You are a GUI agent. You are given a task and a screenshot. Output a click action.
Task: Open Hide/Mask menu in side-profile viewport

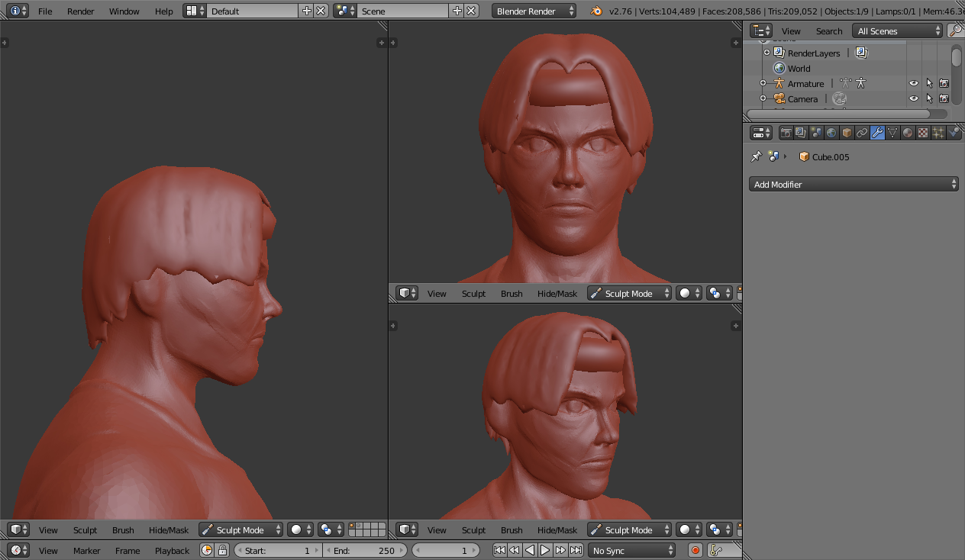169,529
